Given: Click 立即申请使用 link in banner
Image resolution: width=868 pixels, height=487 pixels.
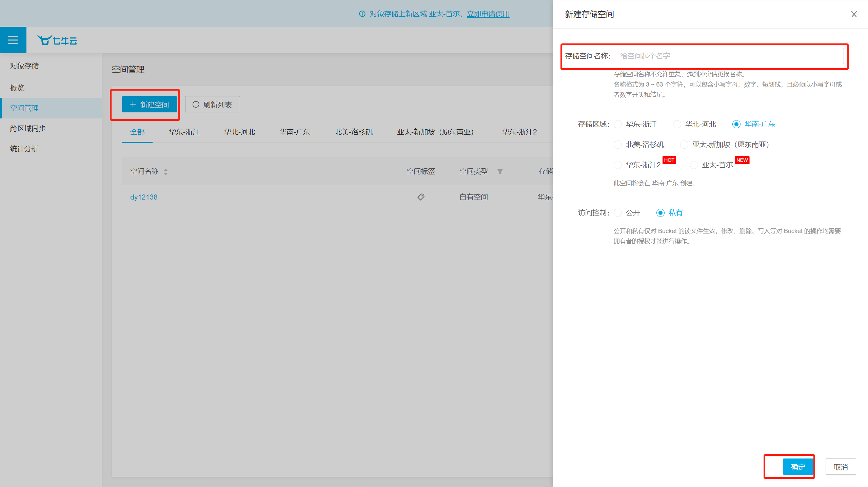Looking at the screenshot, I should coord(488,14).
